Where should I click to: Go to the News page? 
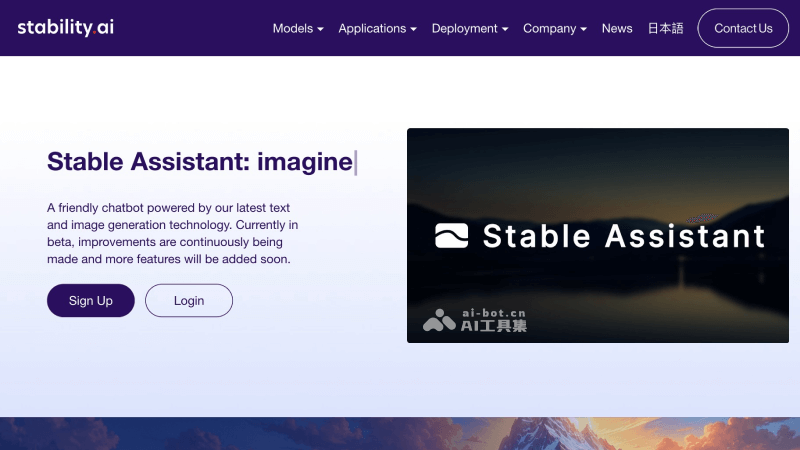[x=617, y=28]
